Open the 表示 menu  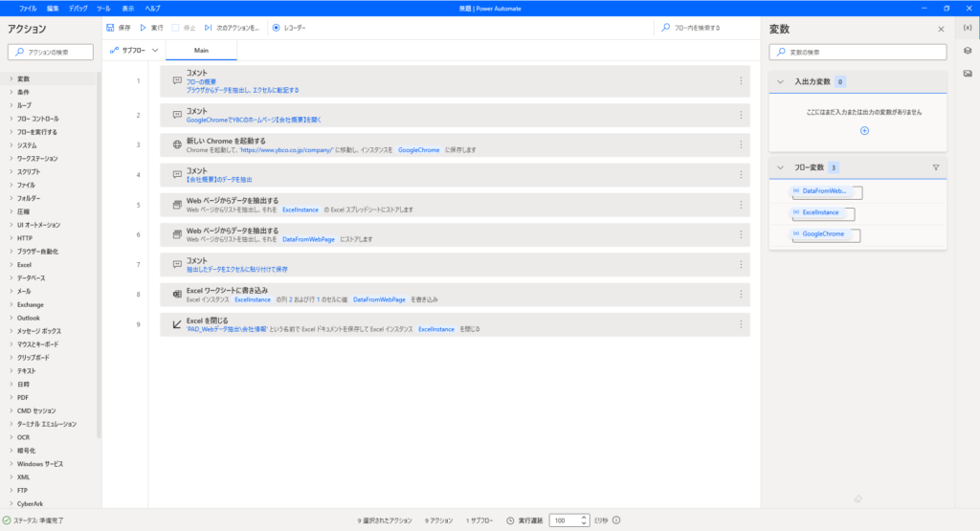(x=128, y=9)
